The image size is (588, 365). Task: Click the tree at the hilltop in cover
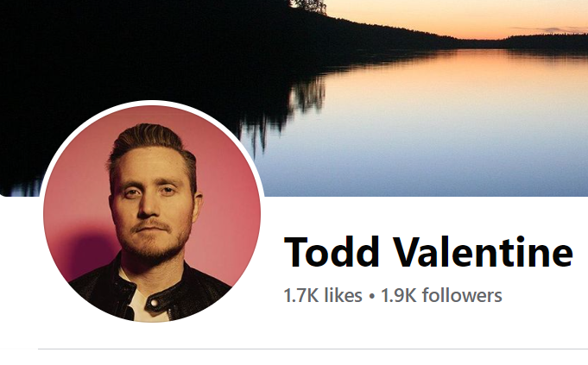308,6
